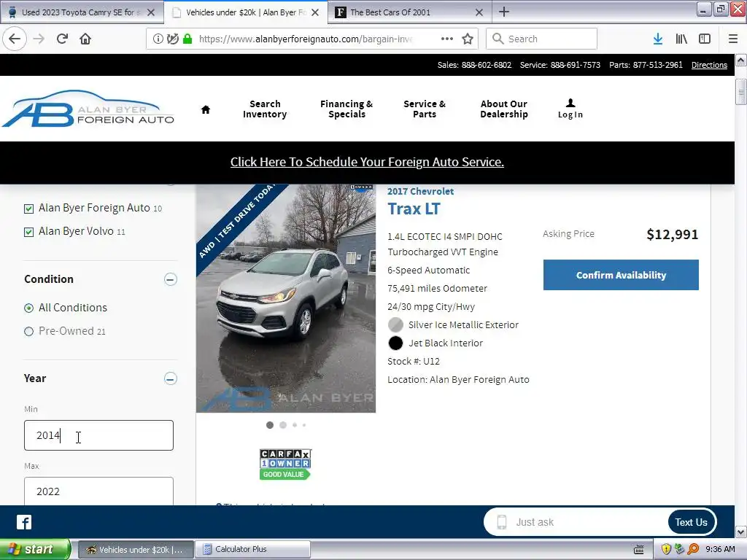This screenshot has height=560, width=747.
Task: Click the Log In person icon
Action: 570,109
